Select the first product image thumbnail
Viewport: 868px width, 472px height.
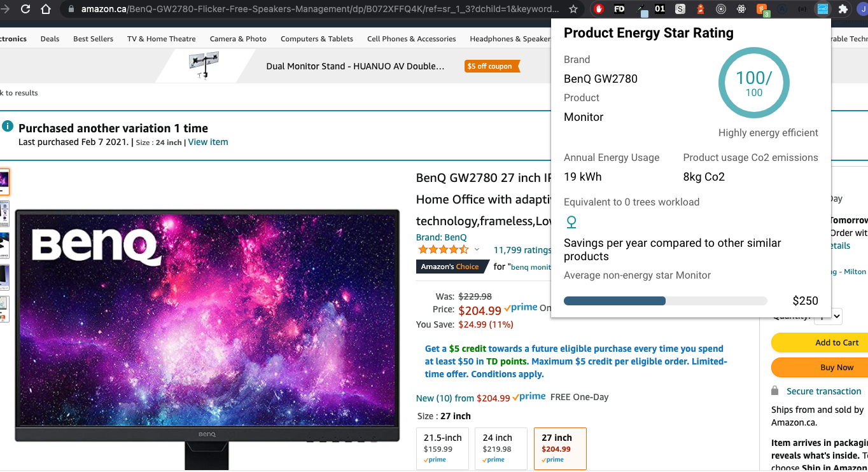(x=4, y=183)
